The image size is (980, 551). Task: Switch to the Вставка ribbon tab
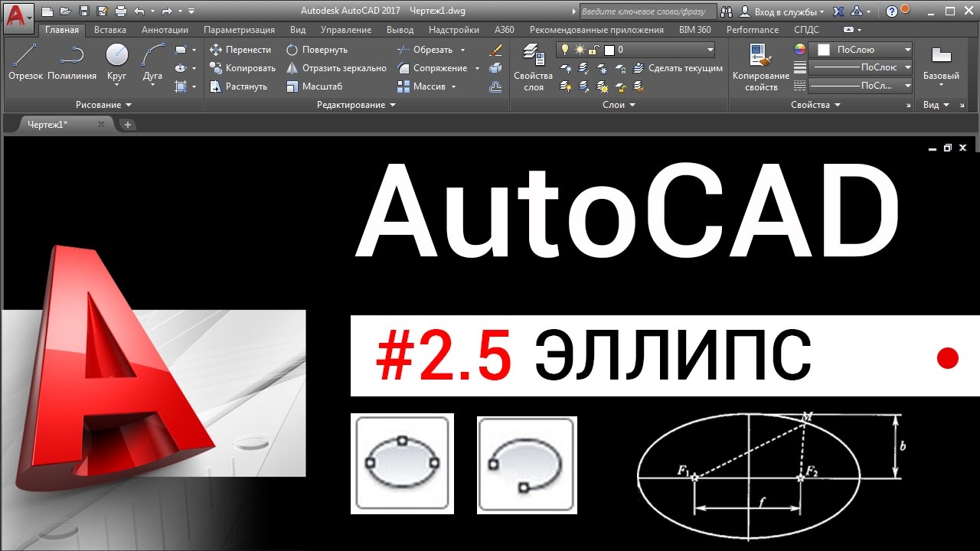pyautogui.click(x=110, y=30)
